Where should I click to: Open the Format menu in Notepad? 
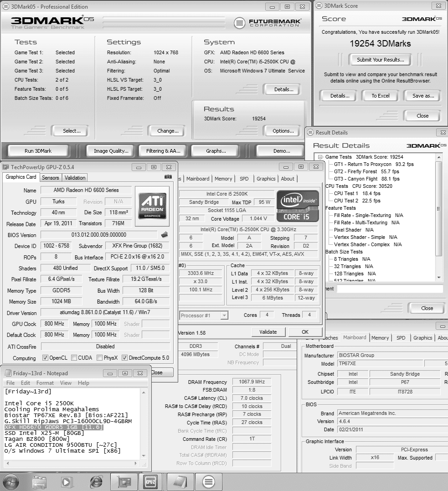45,382
